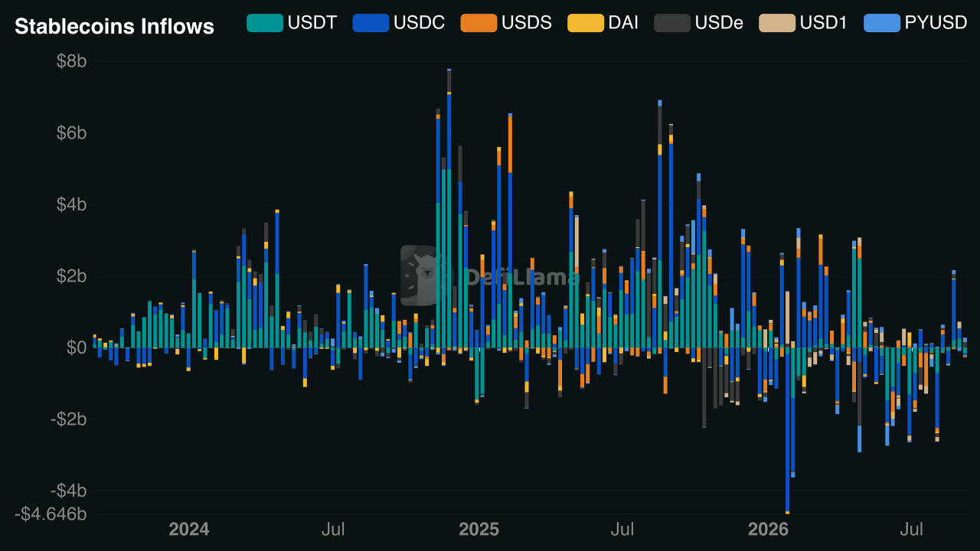The height and width of the screenshot is (551, 980).
Task: Click the $4b y-axis label
Action: pyautogui.click(x=71, y=204)
